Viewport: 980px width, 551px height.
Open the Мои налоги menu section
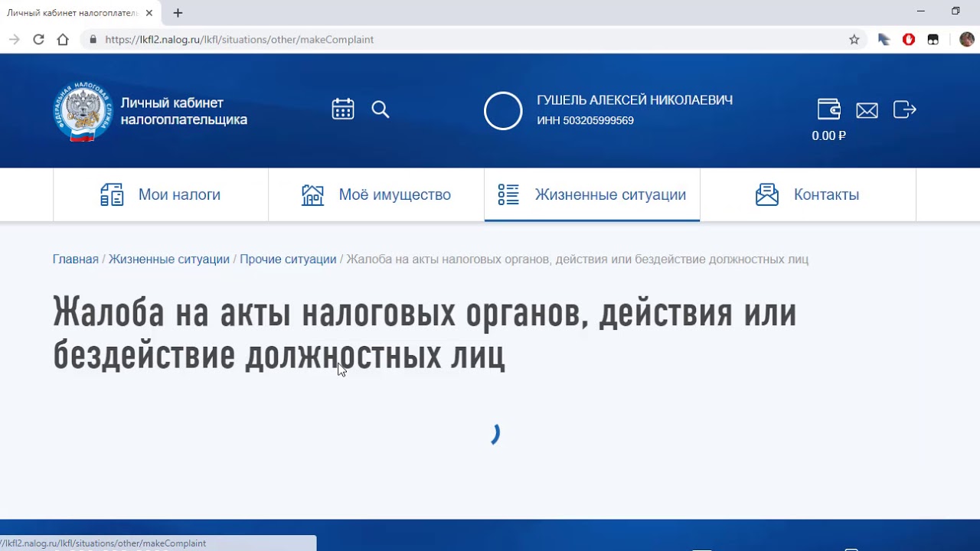tap(161, 194)
